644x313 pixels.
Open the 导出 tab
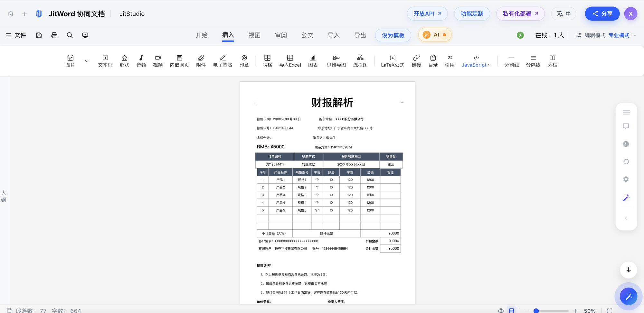(360, 35)
